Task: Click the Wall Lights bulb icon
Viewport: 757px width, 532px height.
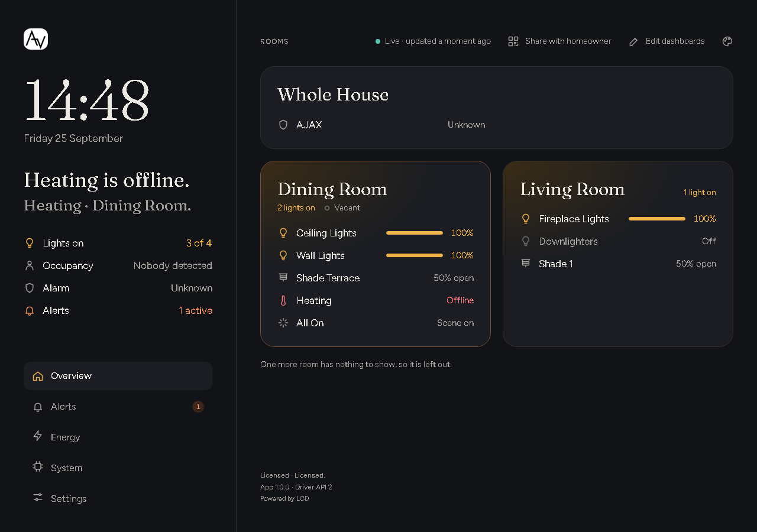Action: (x=283, y=255)
